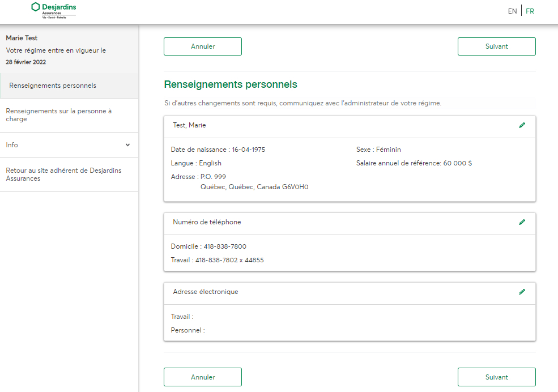558x392 pixels.
Task: Click the pencil icon for Numéro de téléphone
Action: pos(522,222)
